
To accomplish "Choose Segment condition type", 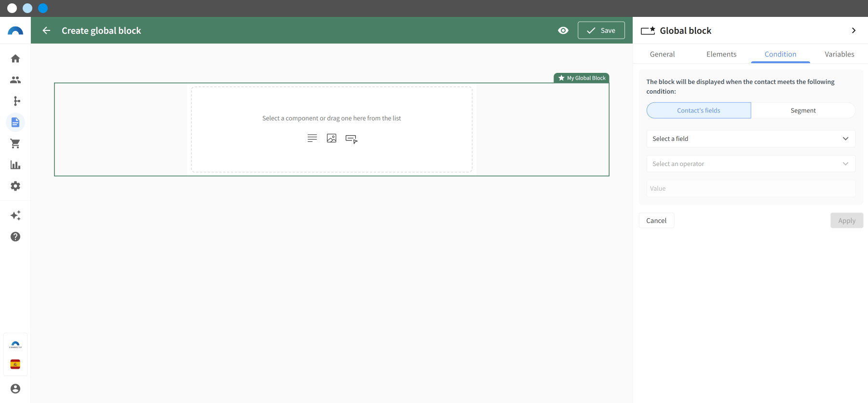I will click(803, 111).
